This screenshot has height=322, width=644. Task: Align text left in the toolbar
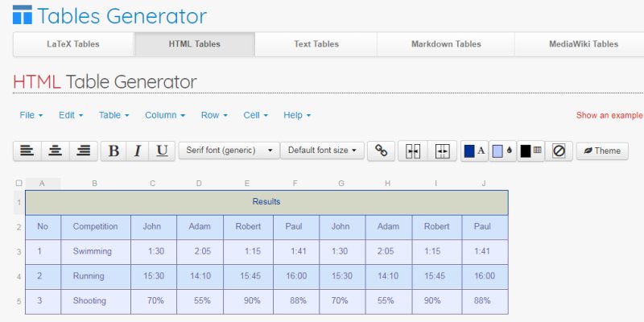[x=27, y=151]
